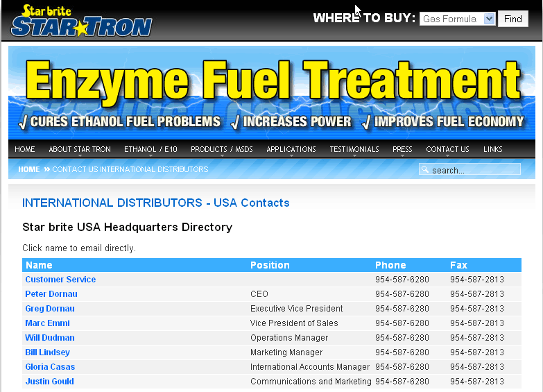Click the Marketing Manager cell

(x=286, y=352)
